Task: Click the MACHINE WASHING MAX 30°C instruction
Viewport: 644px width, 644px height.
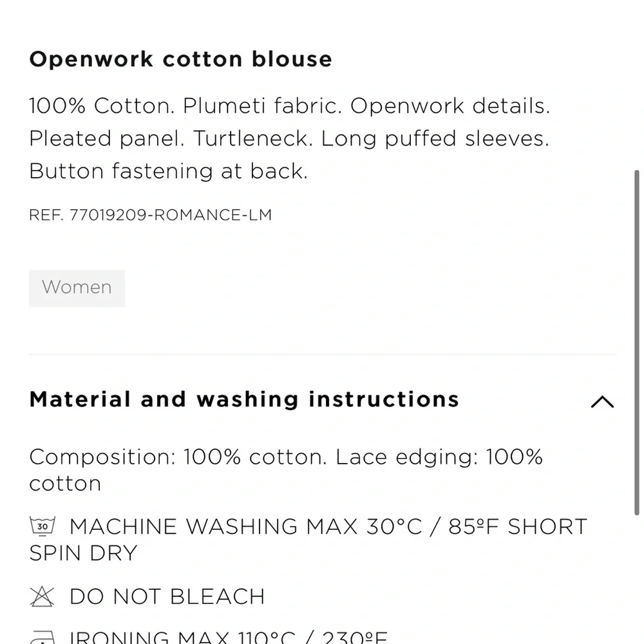Action: pos(245,527)
